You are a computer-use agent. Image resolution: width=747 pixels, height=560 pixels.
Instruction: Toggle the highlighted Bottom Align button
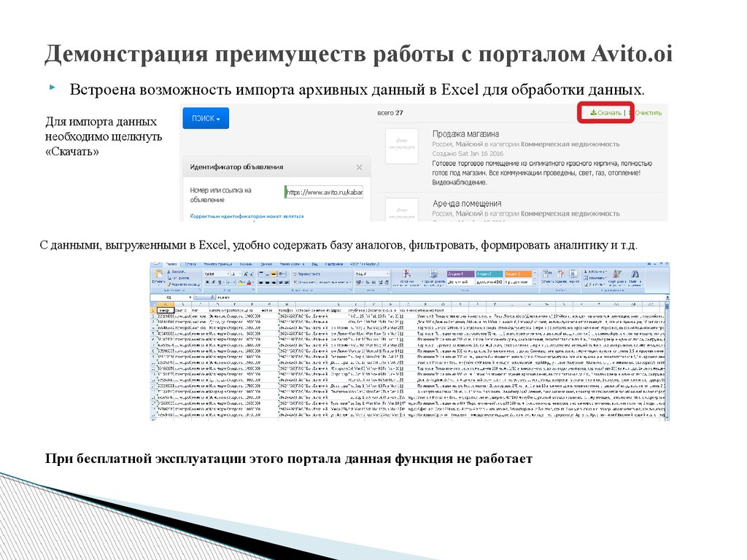[x=274, y=274]
